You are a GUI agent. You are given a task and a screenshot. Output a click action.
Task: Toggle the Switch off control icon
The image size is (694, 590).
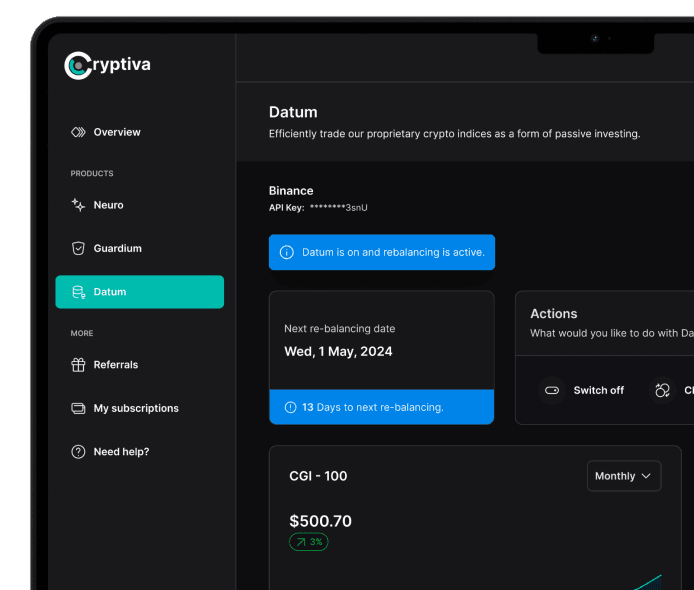point(551,390)
